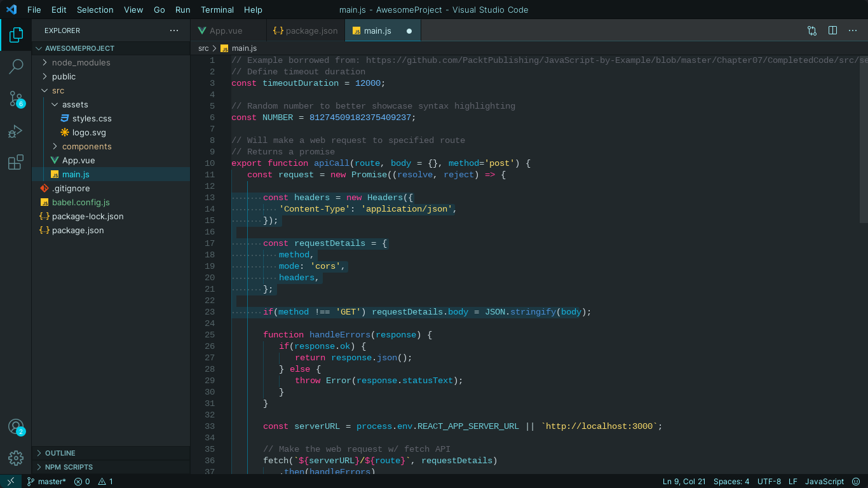The height and width of the screenshot is (488, 868).
Task: Open package.json in the explorer tree
Action: (x=111, y=230)
